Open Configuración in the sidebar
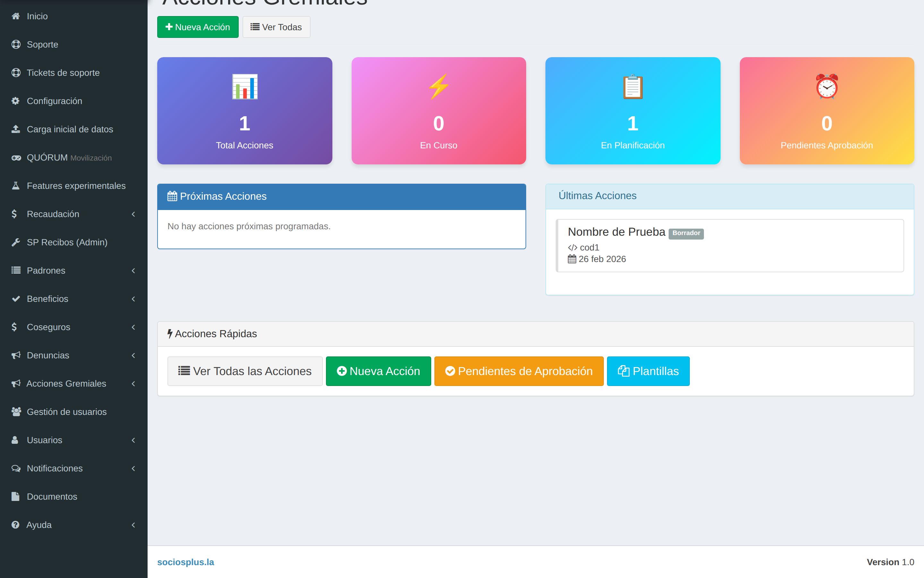Image resolution: width=924 pixels, height=578 pixels. (x=74, y=101)
